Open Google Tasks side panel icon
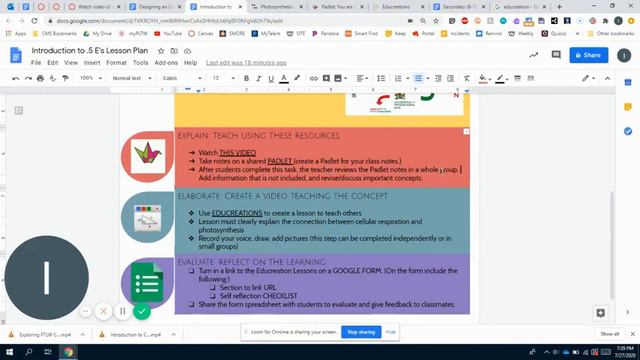This screenshot has width=640, height=360. [x=628, y=131]
